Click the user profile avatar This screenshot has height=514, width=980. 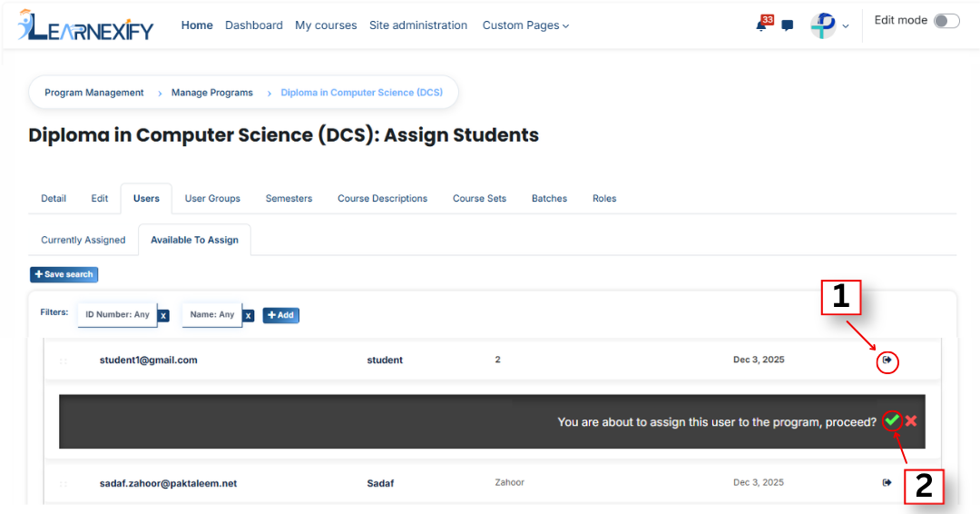pos(823,25)
